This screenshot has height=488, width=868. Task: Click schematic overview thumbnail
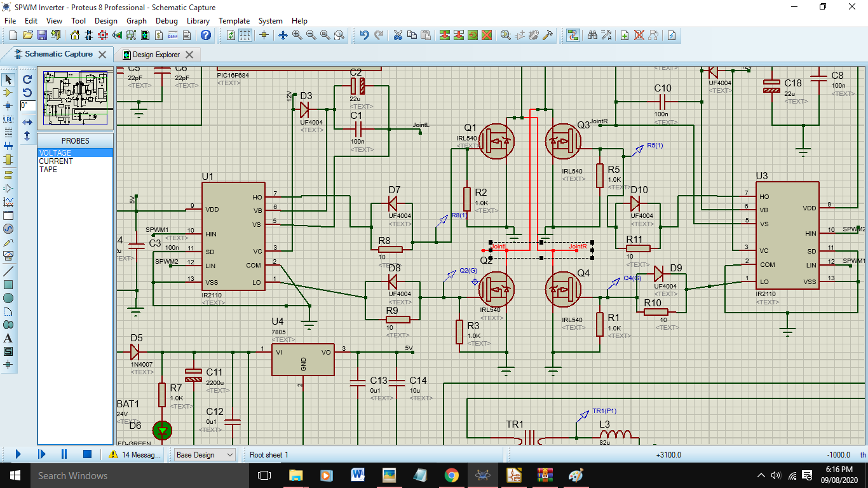tap(75, 98)
